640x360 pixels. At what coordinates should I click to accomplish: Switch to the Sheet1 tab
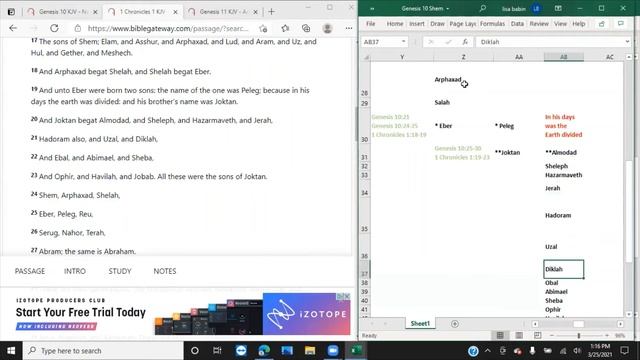point(420,324)
